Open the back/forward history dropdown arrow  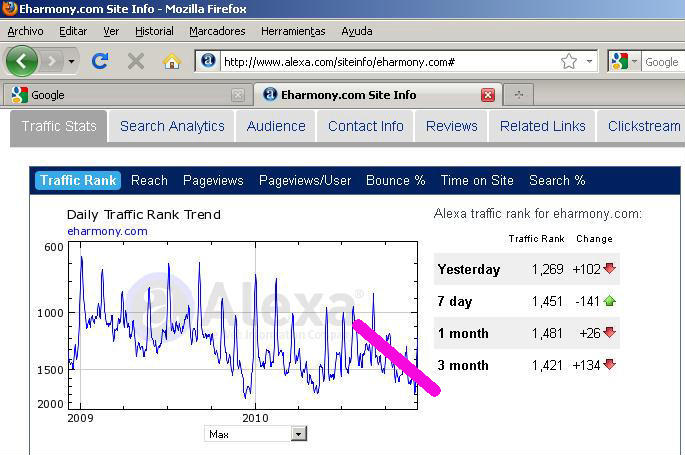point(71,61)
